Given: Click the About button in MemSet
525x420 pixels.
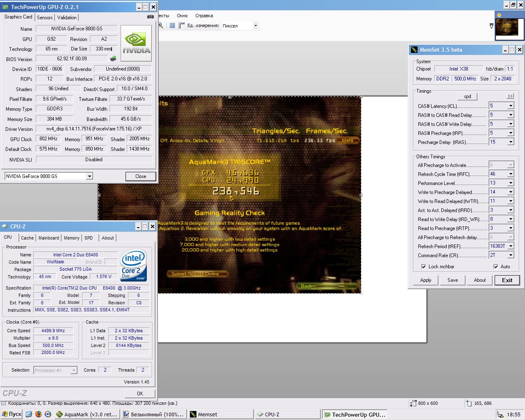Looking at the screenshot, I should point(480,280).
